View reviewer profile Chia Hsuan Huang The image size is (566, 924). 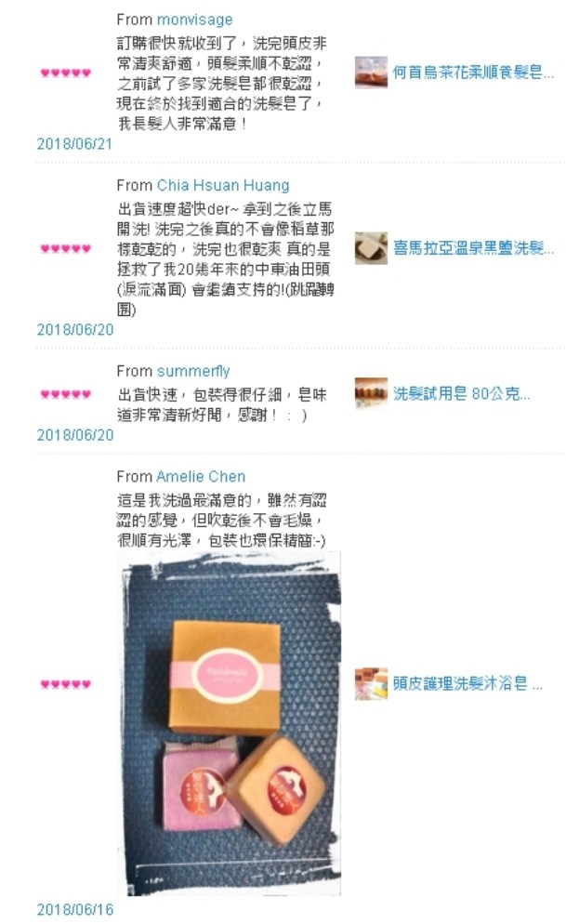pyautogui.click(x=223, y=185)
